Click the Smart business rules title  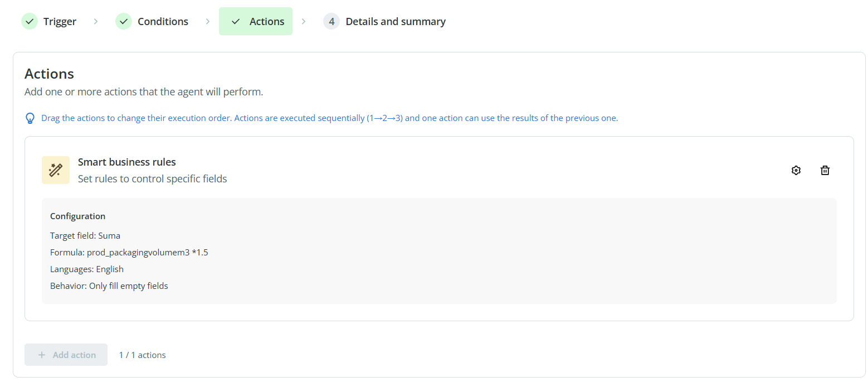point(127,162)
